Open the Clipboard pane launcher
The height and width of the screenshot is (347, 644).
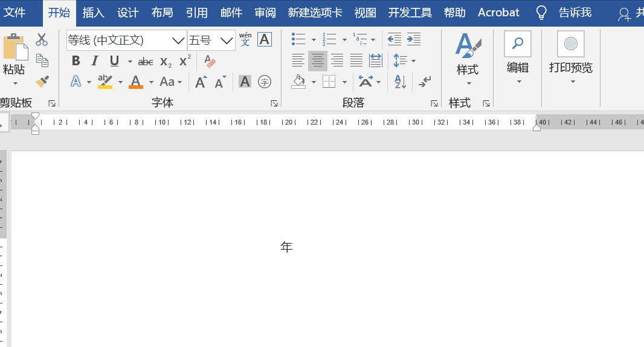[x=52, y=103]
